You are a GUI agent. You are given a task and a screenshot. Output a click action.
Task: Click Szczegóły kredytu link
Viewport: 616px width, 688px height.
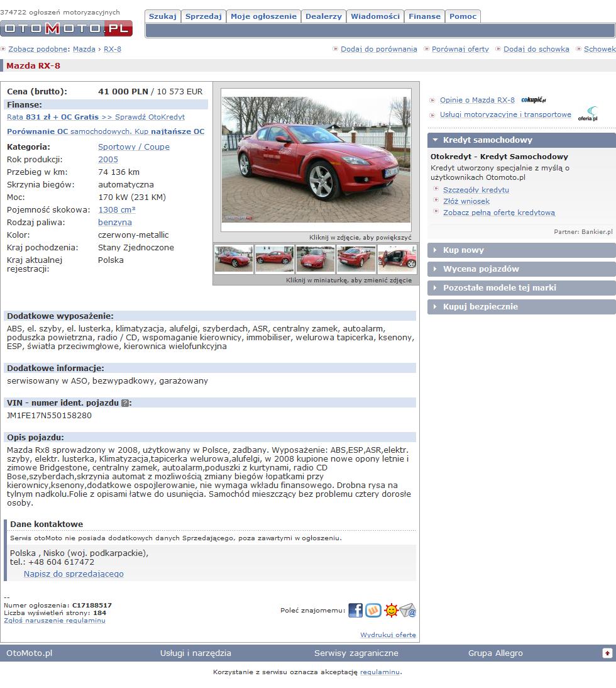pyautogui.click(x=476, y=190)
